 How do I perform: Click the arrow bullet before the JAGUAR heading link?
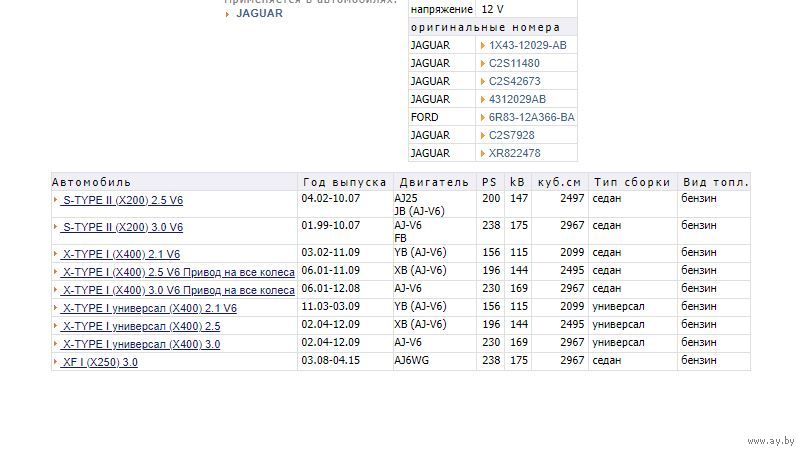tap(228, 14)
